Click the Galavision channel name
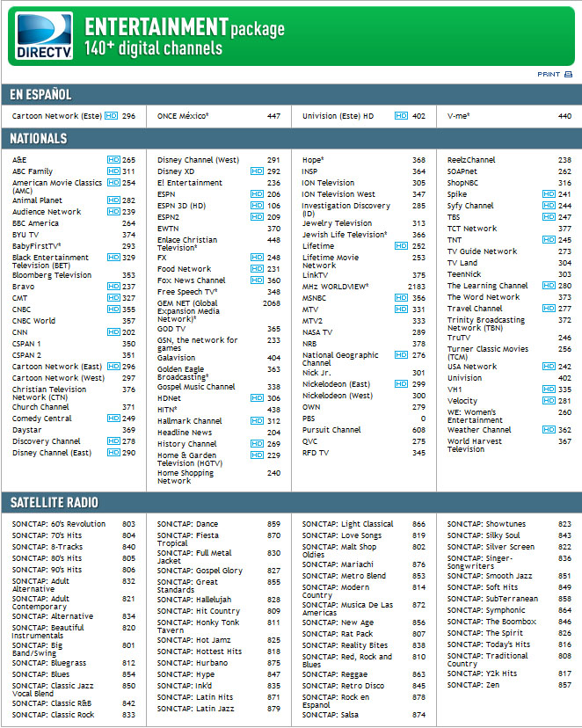Screen dimensions: 582x728 (177, 358)
